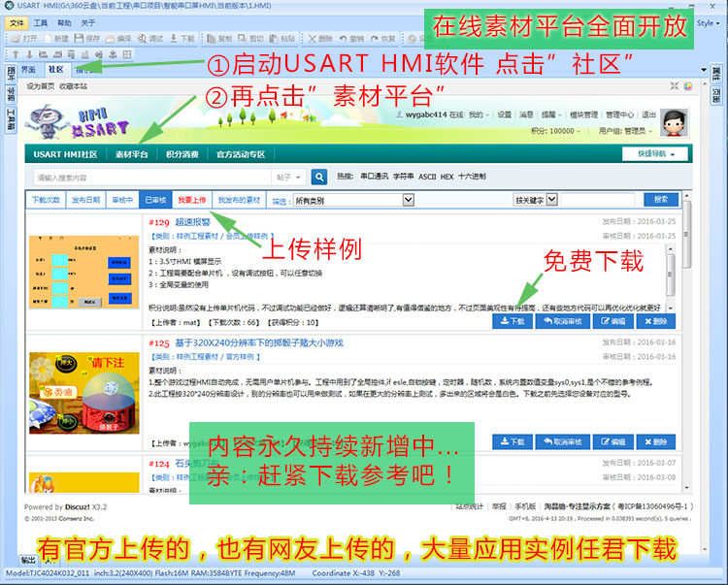The width and height of the screenshot is (728, 585).
Task: Click the 撤销 (Undo) toolbar button
Action: click(x=351, y=39)
